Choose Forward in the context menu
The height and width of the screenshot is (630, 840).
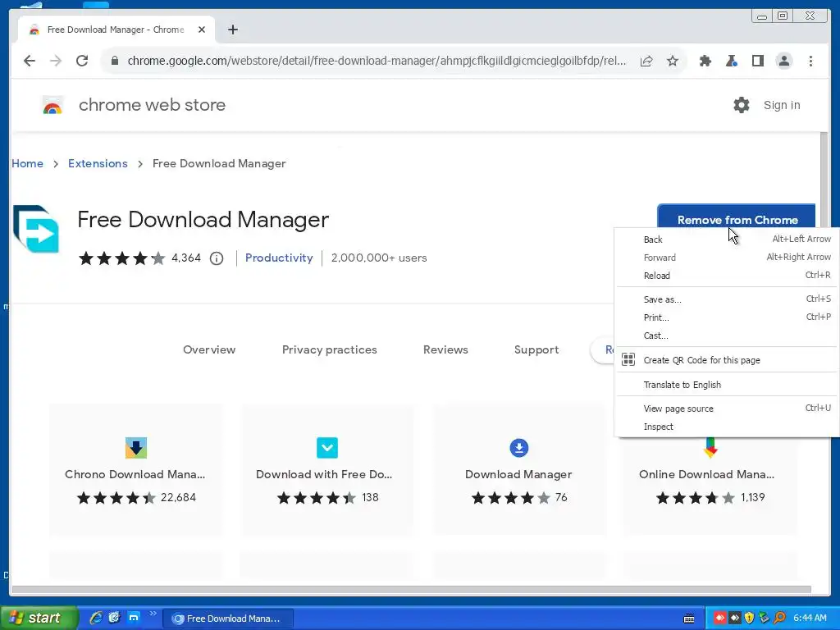point(727,258)
